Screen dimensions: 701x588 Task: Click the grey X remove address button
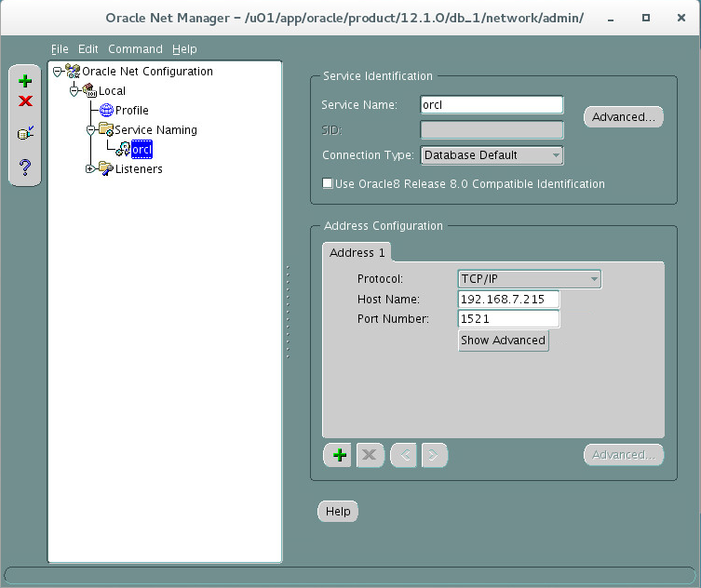(x=370, y=455)
